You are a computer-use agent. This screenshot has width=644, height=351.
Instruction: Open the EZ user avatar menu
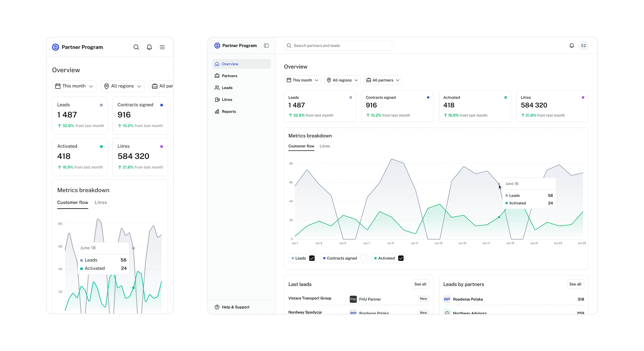(583, 46)
